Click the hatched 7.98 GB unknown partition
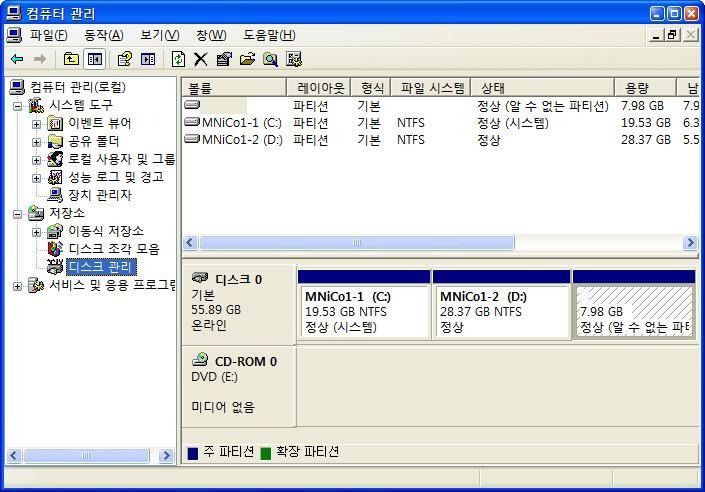This screenshot has width=705, height=492. [x=634, y=305]
